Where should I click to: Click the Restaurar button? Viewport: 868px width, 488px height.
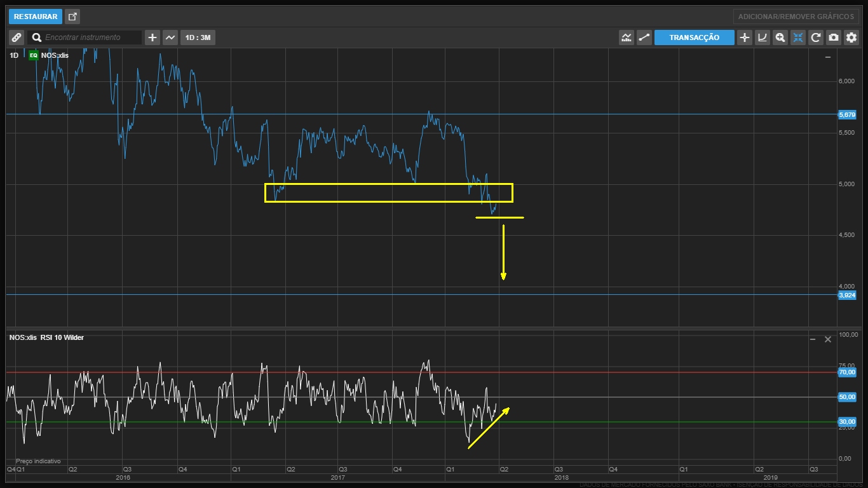click(x=36, y=17)
